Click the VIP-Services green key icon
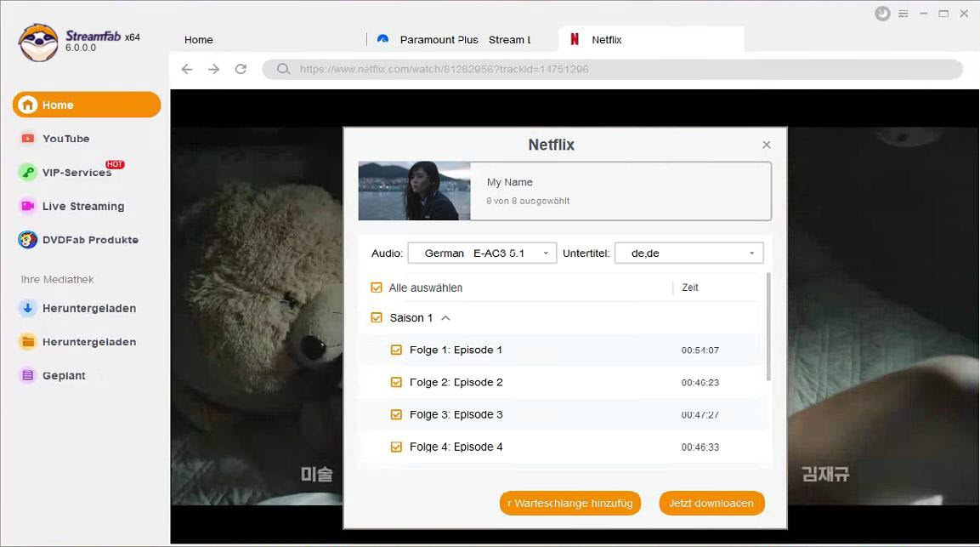Viewport: 980px width, 547px height. point(27,172)
